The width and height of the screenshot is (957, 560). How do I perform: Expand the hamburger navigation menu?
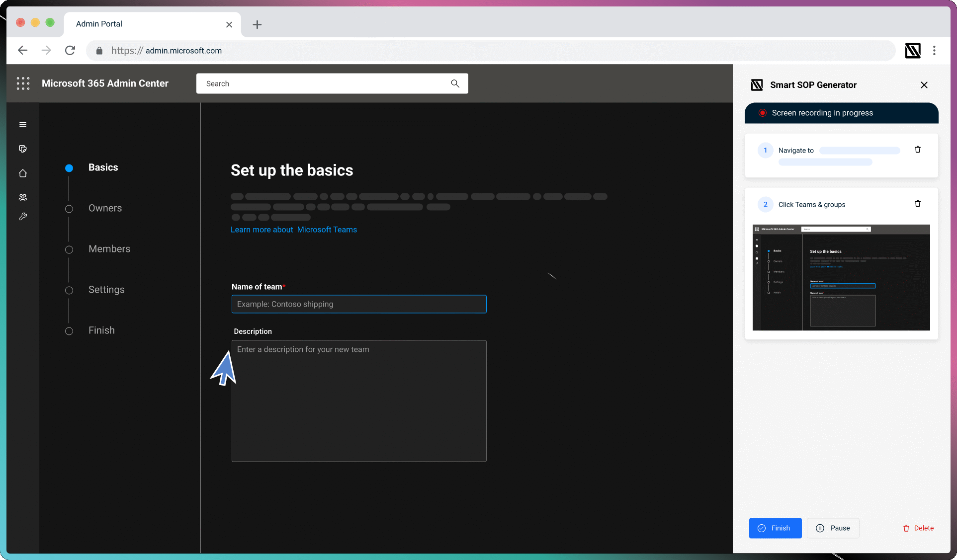click(x=23, y=125)
